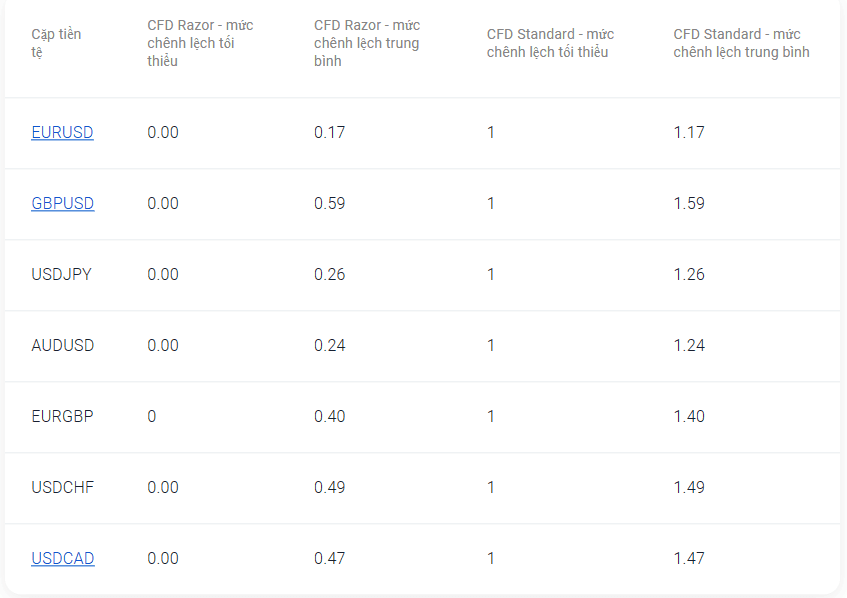Viewport: 847px width, 598px height.
Task: Click 'CFD Standard - mức chênh lệch tối thiểu' header
Action: coord(550,43)
